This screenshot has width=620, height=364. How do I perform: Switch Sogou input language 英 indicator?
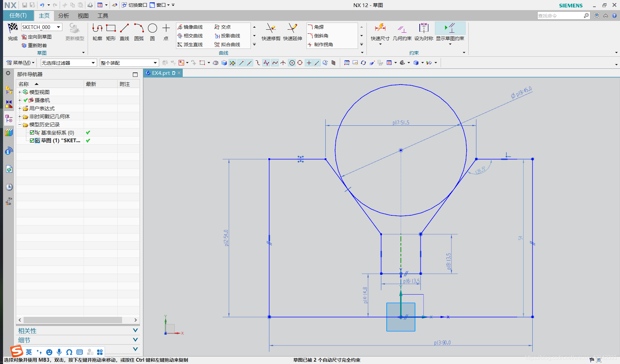coord(29,352)
